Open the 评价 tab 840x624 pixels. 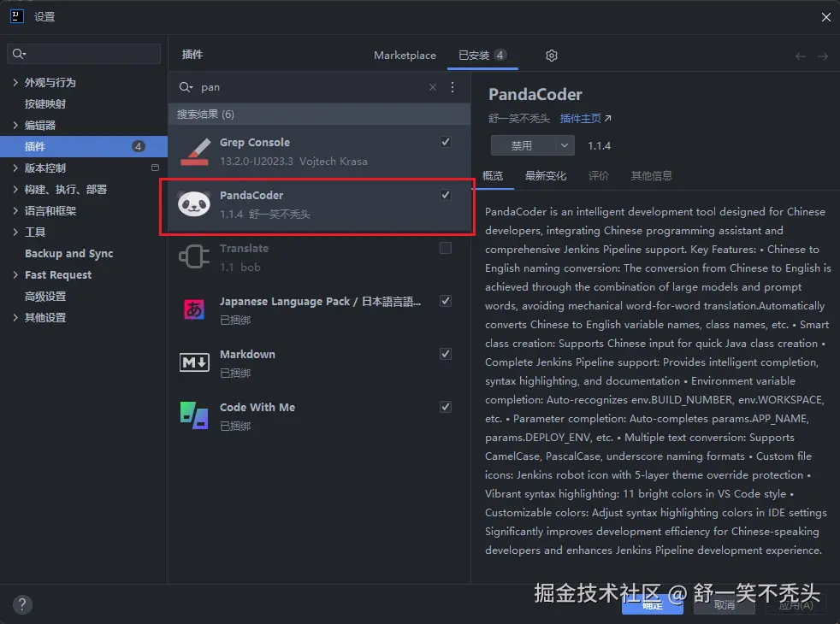599,175
